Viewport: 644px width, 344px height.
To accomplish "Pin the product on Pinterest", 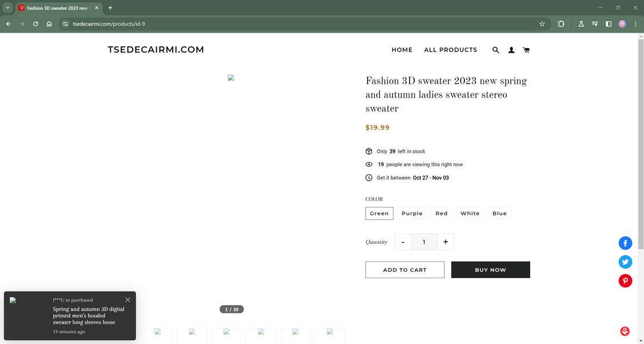I will 625,281.
